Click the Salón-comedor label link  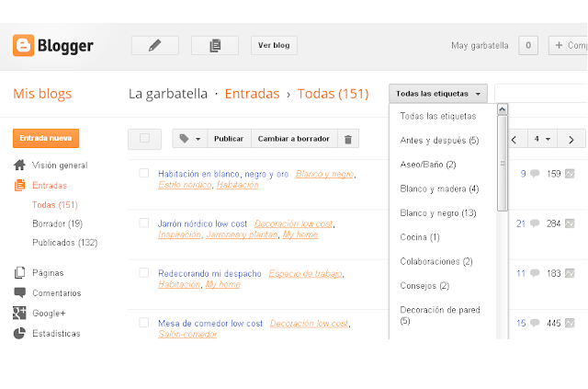[x=187, y=334]
